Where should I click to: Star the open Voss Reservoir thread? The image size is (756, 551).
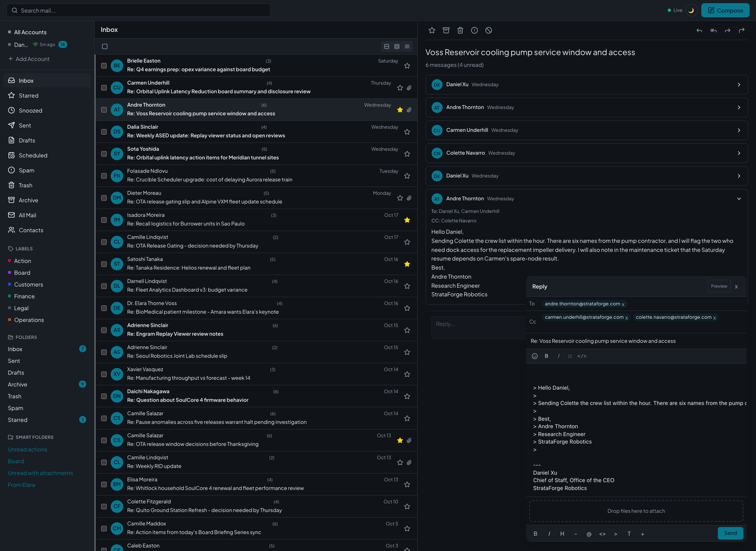click(432, 30)
